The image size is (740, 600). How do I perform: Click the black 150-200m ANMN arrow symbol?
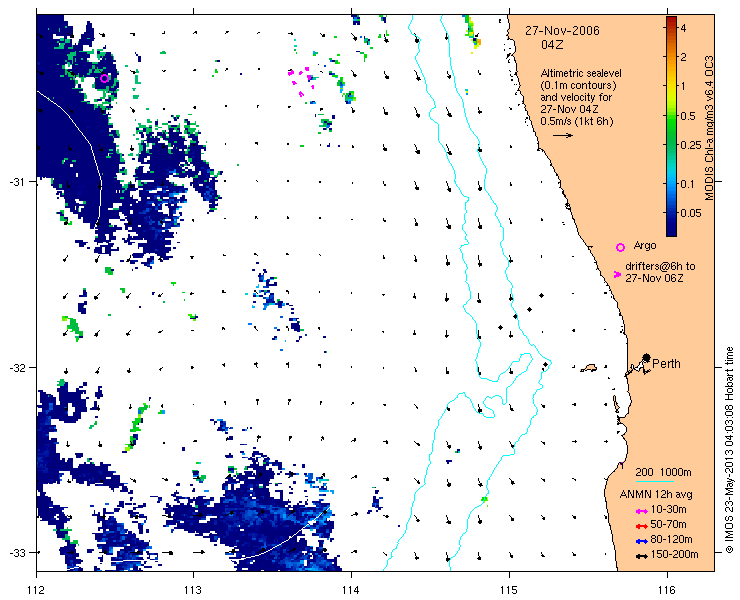641,556
